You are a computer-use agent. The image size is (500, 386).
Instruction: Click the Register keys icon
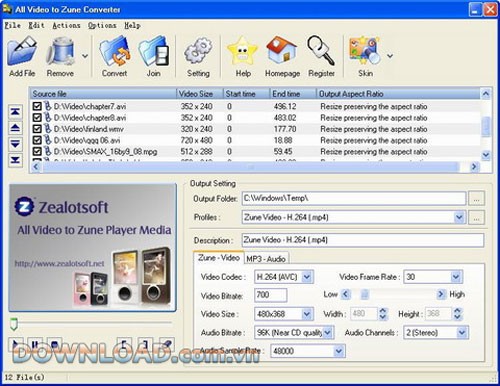point(321,51)
